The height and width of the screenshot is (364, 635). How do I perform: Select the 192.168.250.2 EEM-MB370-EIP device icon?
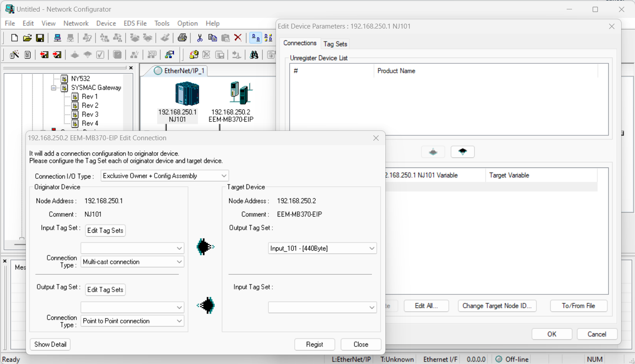(241, 94)
